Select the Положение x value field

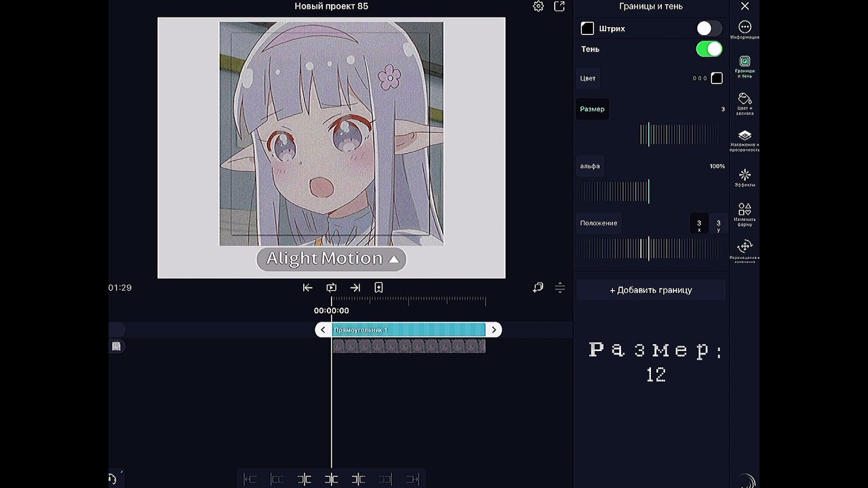(699, 224)
